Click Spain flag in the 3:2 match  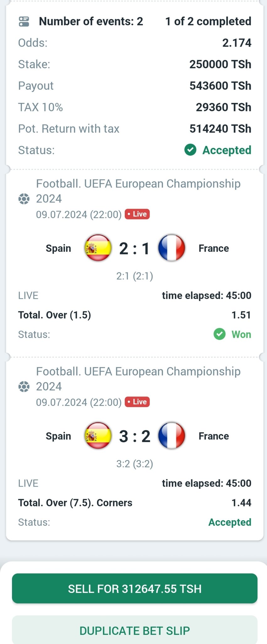(98, 436)
